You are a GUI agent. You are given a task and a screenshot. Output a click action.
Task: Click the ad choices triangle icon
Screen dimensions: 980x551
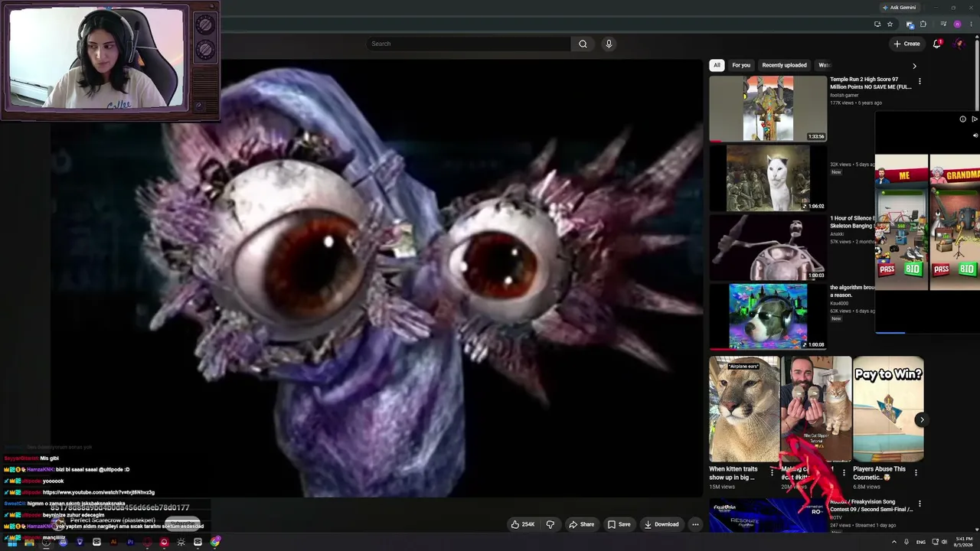[x=975, y=119]
